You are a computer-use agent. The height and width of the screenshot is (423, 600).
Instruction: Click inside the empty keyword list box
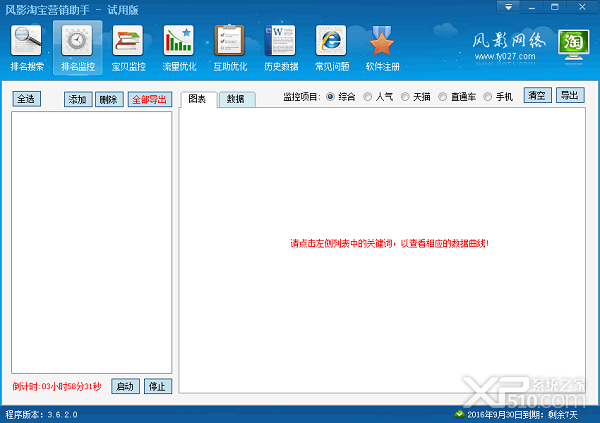91,242
